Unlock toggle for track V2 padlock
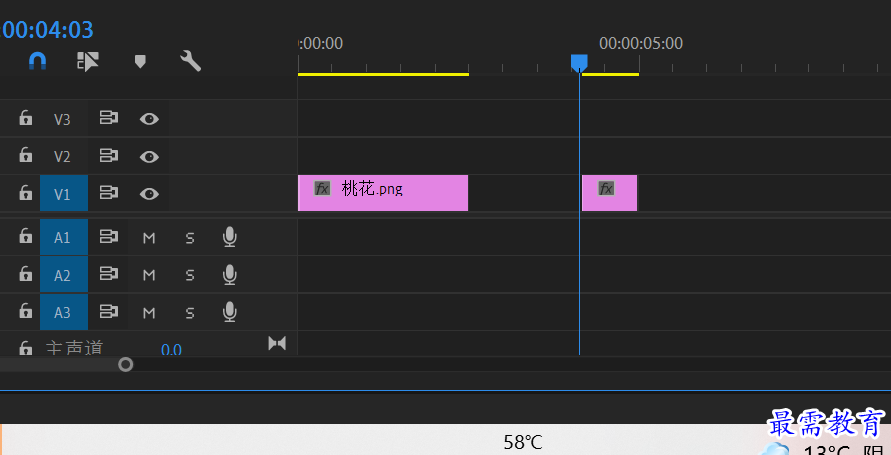 (26, 156)
